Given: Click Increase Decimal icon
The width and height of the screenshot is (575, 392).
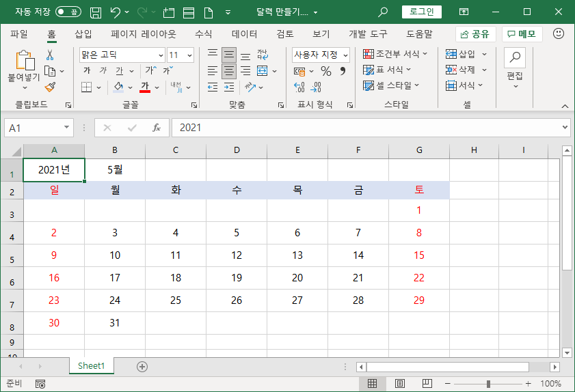Looking at the screenshot, I should 299,87.
